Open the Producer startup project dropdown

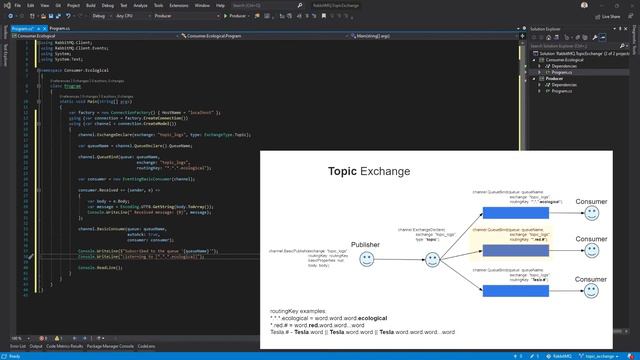187,16
